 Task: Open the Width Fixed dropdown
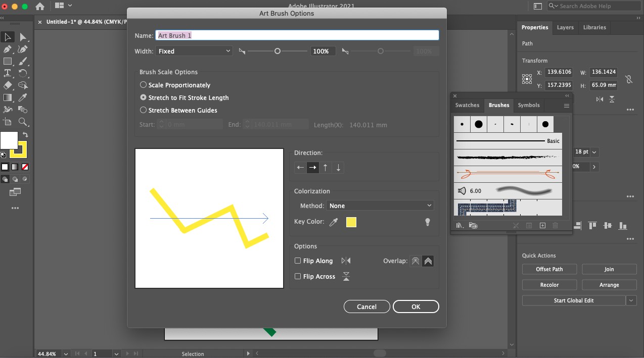194,51
